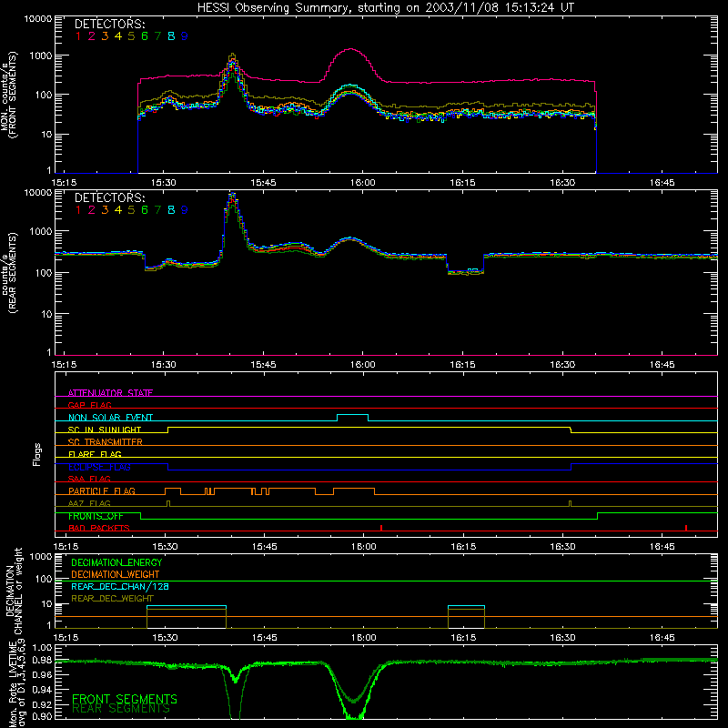Click blue detector '9' in front segments legend

coord(185,36)
